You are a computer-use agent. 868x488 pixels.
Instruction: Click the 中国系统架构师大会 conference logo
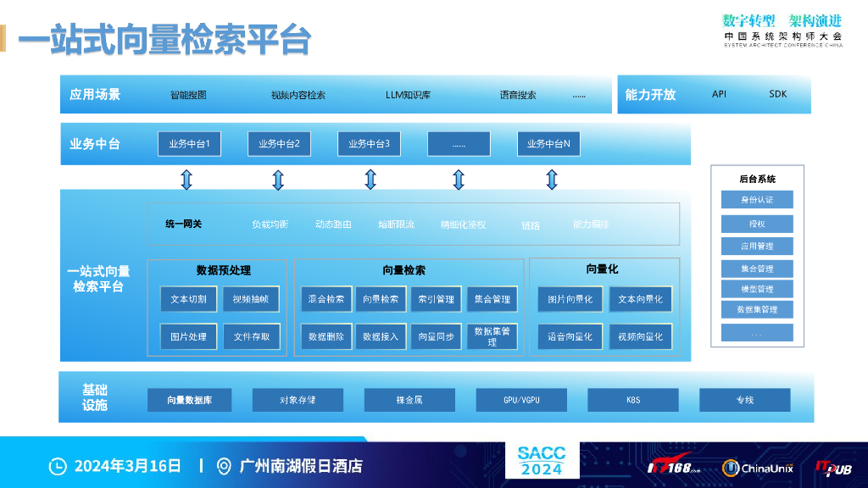coord(783,31)
